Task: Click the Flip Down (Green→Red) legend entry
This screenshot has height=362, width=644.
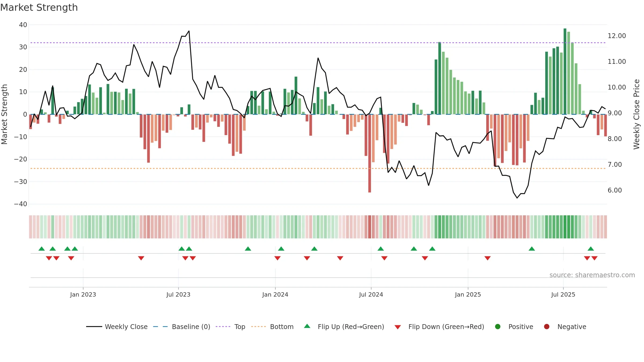Action: [x=439, y=327]
